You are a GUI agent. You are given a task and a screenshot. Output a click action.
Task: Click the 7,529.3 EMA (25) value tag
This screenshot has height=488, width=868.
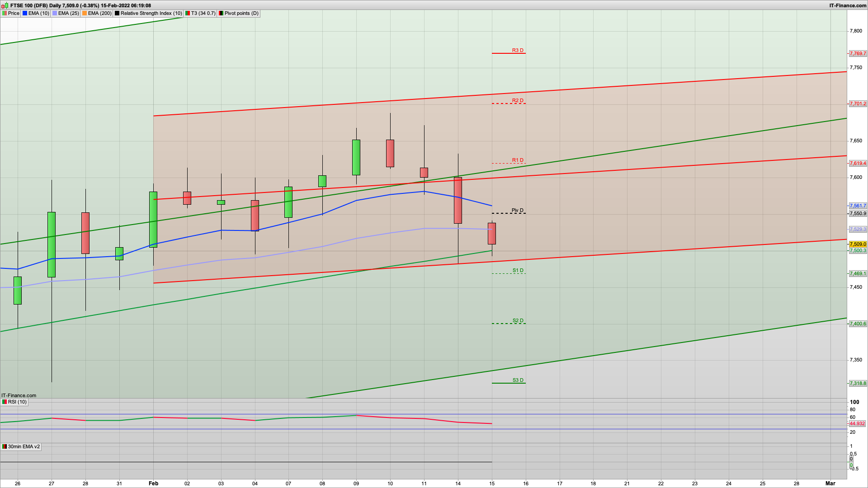[858, 229]
